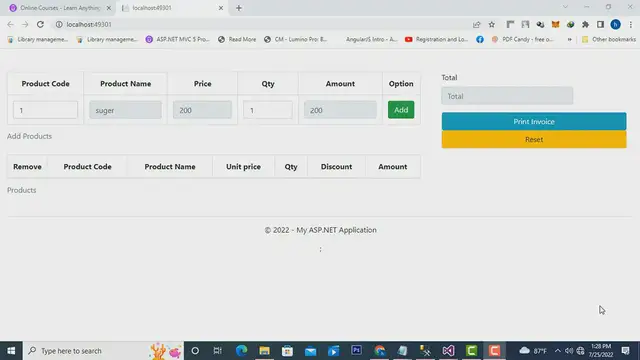The width and height of the screenshot is (640, 360).
Task: Open the first Library management bookmark
Action: (38, 39)
